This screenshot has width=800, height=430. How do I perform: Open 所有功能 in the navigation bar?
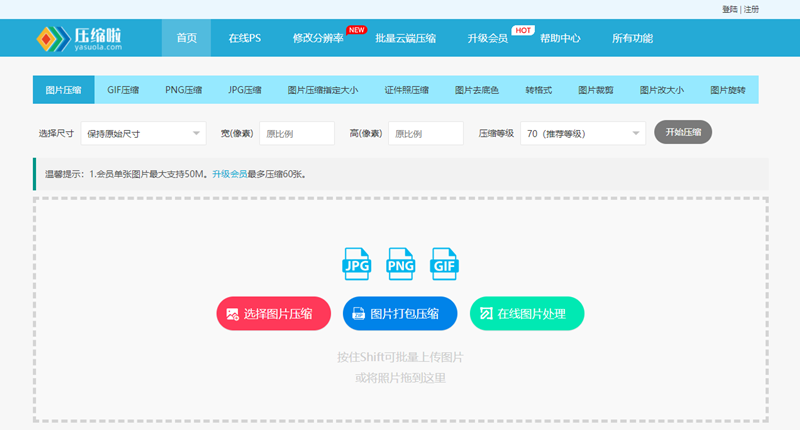[632, 38]
